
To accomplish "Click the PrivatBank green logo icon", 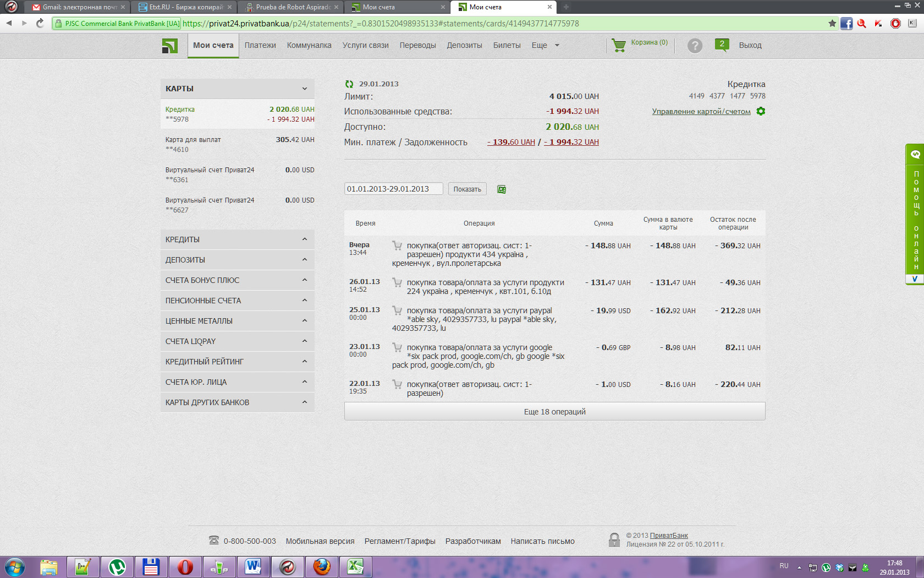I will click(169, 46).
